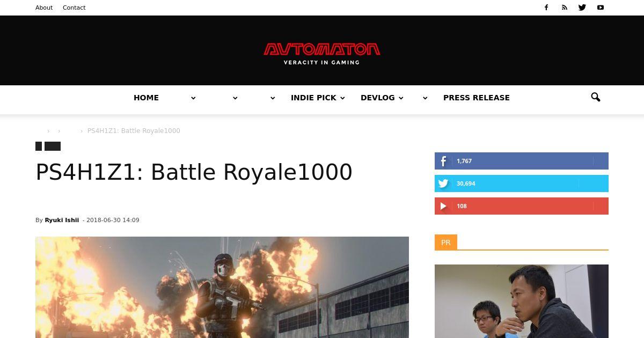644x338 pixels.
Task: Go to the HOME menu item
Action: point(146,98)
